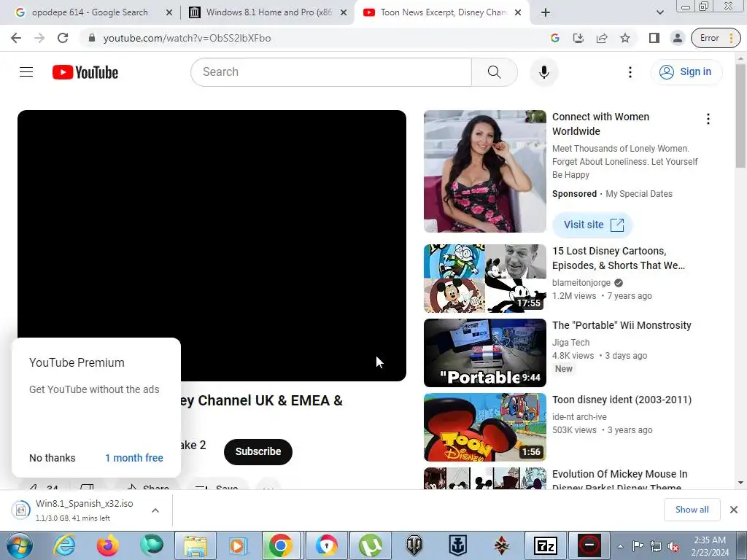
Task: Open ide-nt arch-ive channel link
Action: pos(579,416)
